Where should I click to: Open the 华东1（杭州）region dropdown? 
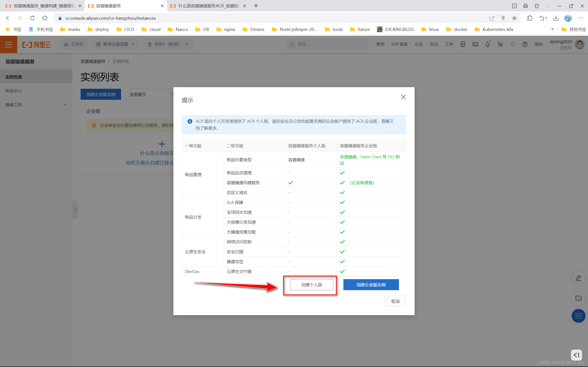[168, 44]
